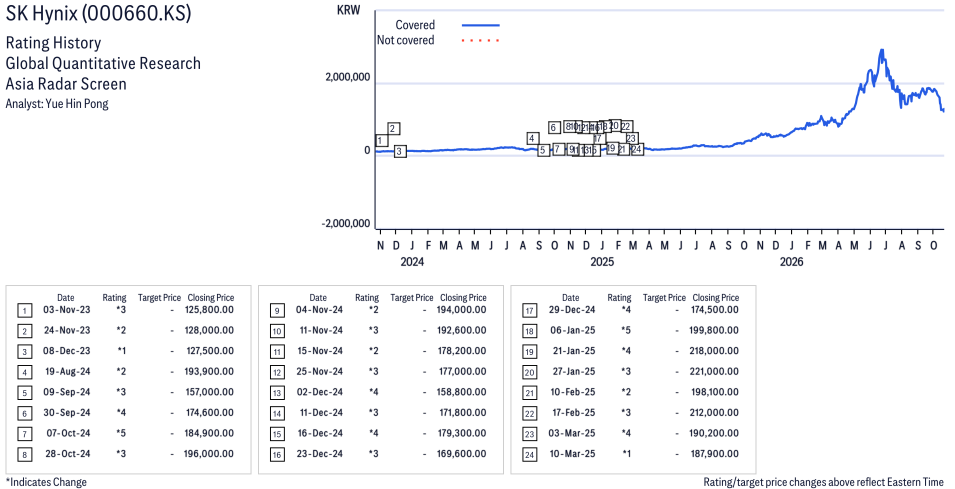This screenshot has width=955, height=489.
Task: Click the boxed row number 9 beside 04-Nov-24
Action: (277, 311)
